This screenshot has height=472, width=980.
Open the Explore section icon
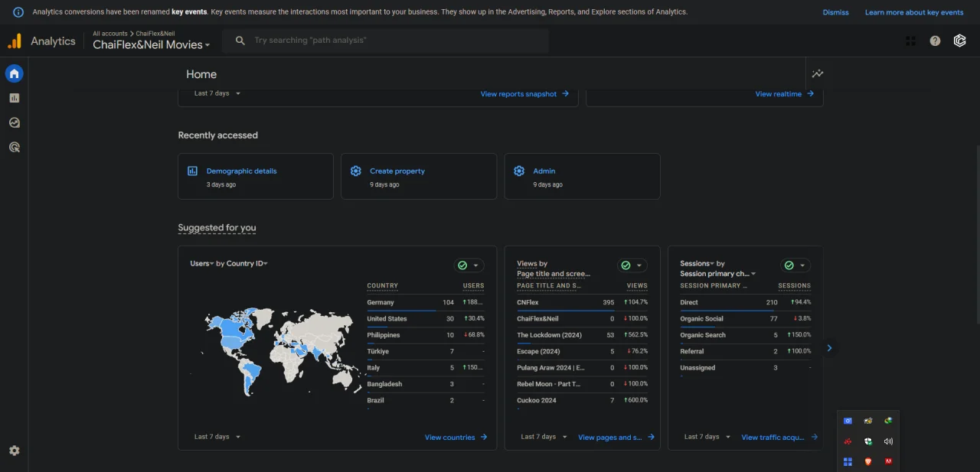[14, 122]
